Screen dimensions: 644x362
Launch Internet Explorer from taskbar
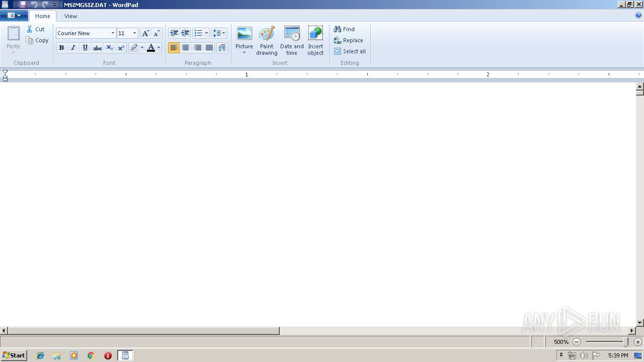click(40, 355)
